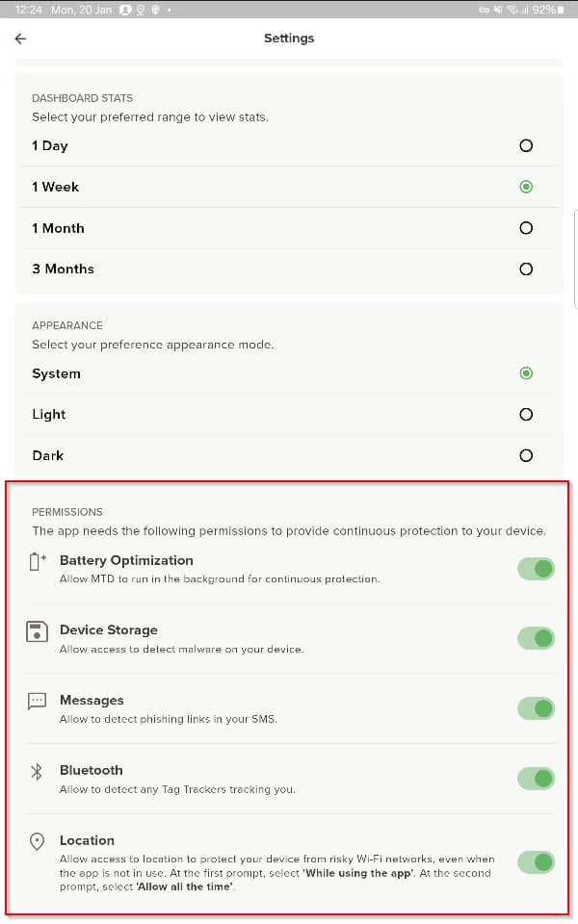Click the Bluetooth symbol icon
This screenshot has height=924, width=578.
pyautogui.click(x=38, y=772)
